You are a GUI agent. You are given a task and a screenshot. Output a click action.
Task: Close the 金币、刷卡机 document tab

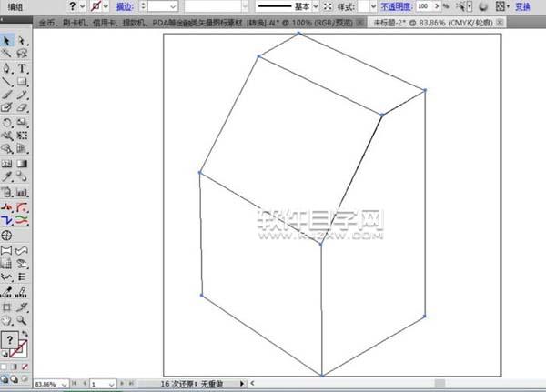pyautogui.click(x=360, y=23)
